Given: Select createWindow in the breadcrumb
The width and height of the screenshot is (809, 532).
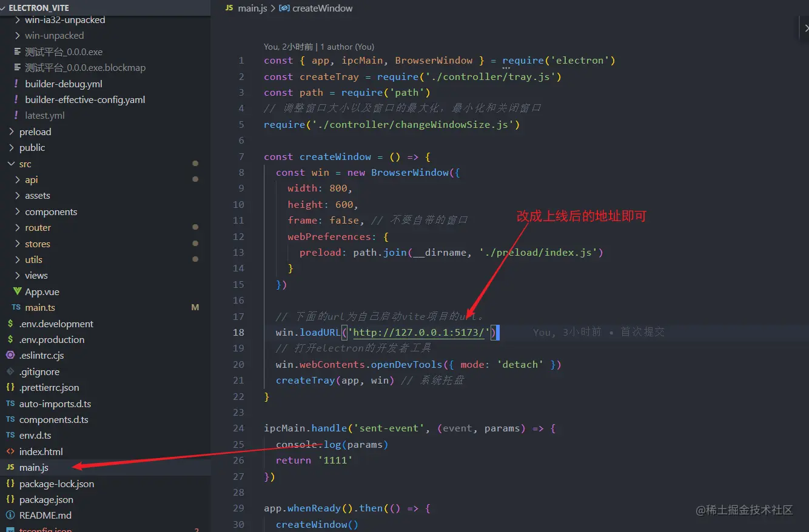Looking at the screenshot, I should point(322,8).
